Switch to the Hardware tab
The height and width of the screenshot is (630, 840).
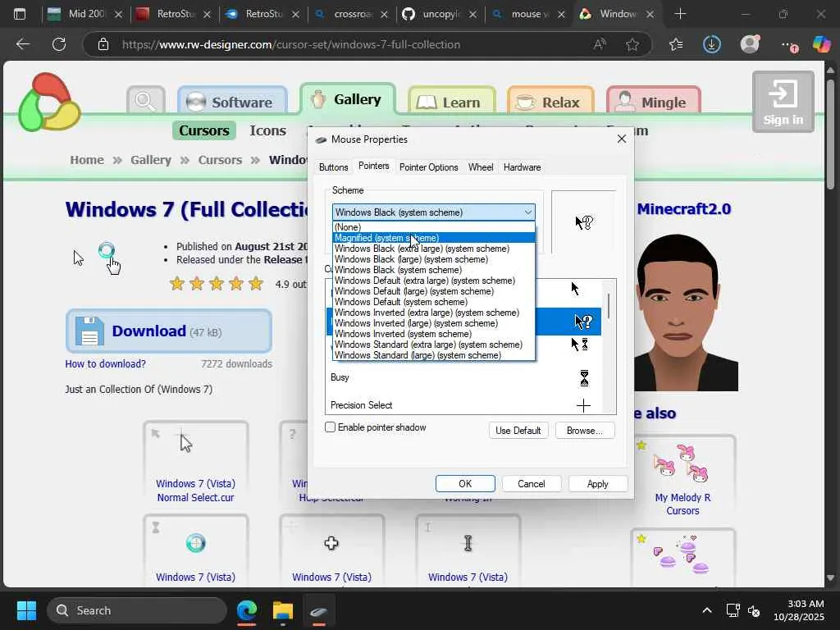click(522, 167)
